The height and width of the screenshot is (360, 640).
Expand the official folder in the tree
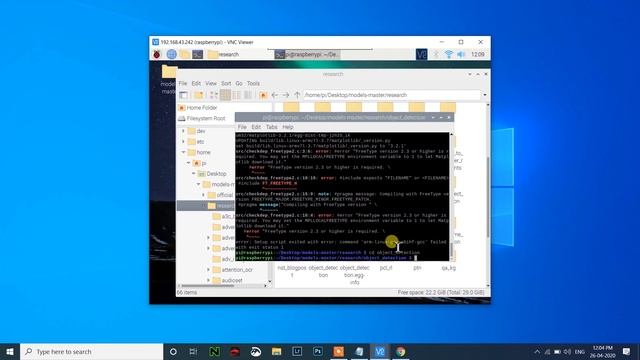[204, 195]
